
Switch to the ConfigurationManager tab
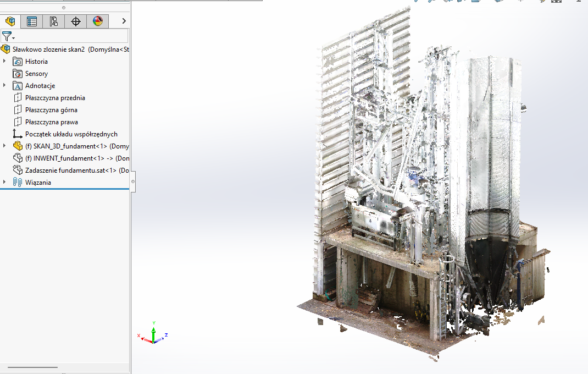54,21
